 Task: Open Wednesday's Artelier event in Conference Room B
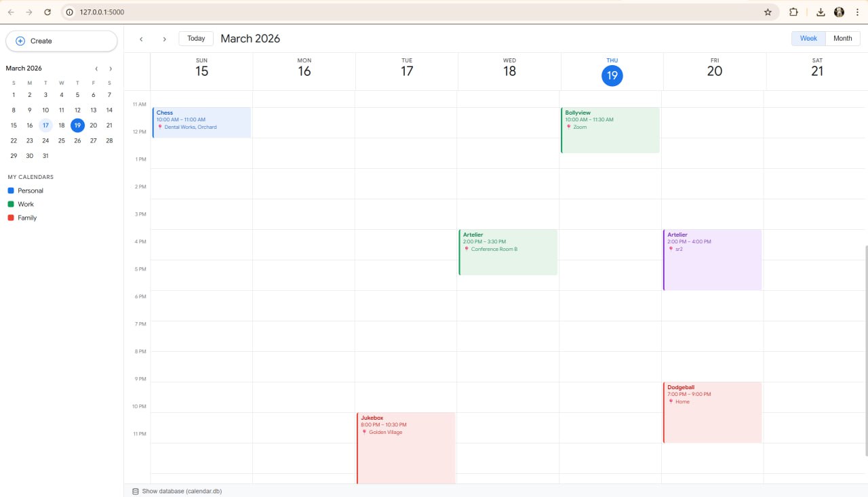[508, 252]
